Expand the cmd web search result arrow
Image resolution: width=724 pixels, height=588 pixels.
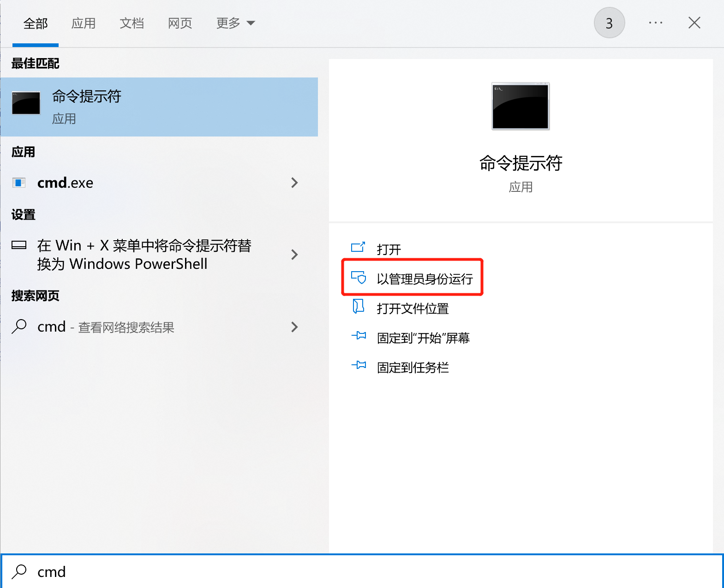[x=294, y=327]
